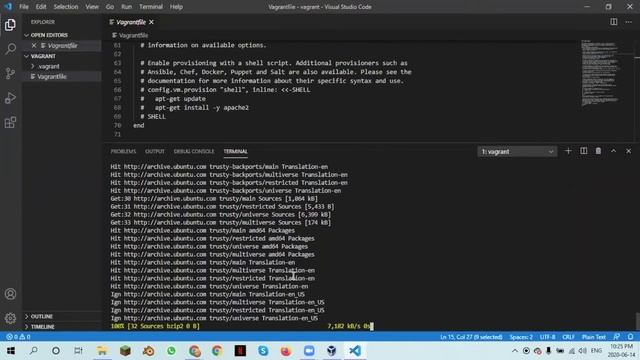640x360 pixels.
Task: Change line endings via 'CRLF'
Action: click(x=569, y=337)
